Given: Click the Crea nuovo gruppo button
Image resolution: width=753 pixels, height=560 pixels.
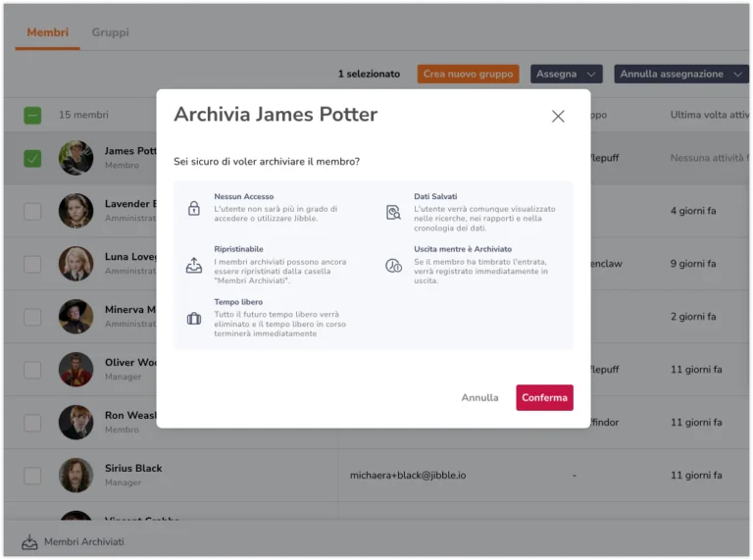Looking at the screenshot, I should click(x=468, y=74).
